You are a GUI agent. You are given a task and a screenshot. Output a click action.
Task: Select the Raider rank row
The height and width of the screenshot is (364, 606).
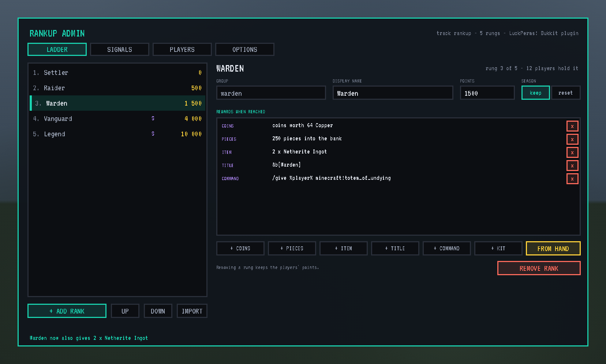[x=117, y=88]
